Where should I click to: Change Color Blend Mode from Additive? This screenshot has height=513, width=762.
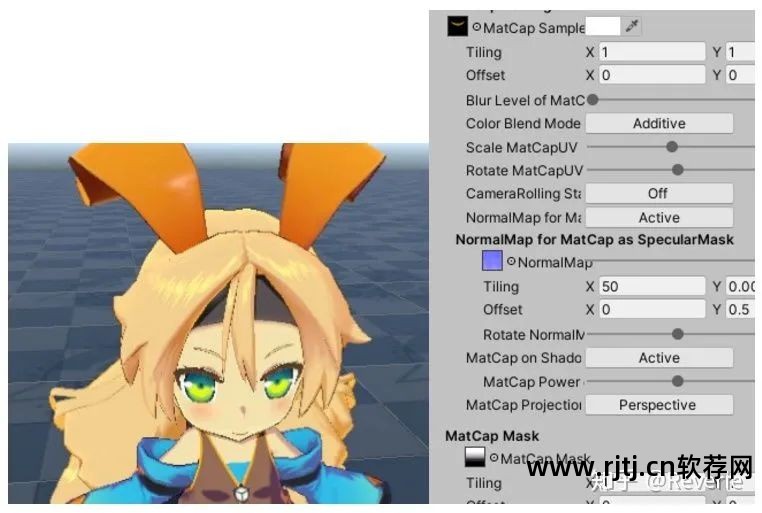coord(658,123)
